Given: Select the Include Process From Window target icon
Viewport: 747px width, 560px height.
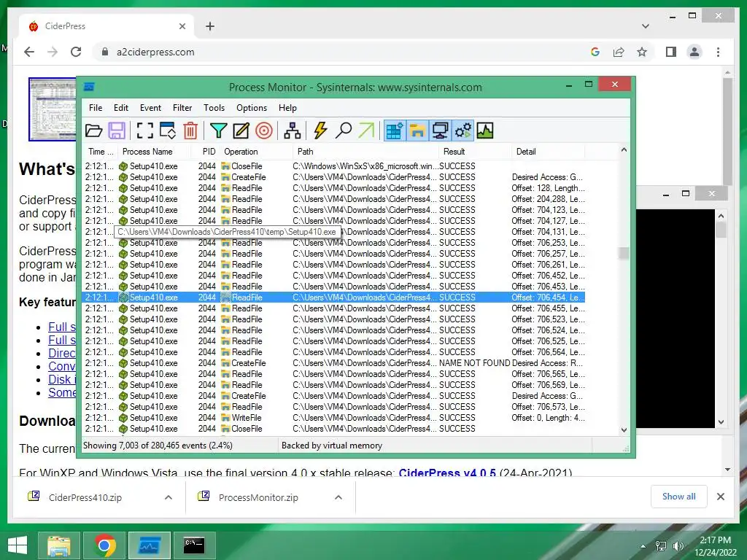Looking at the screenshot, I should pyautogui.click(x=264, y=131).
